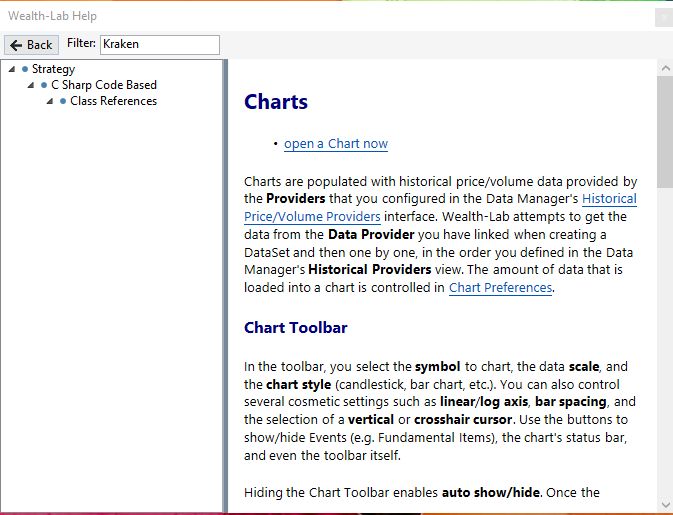Select the C Sharp Code Based topic

click(104, 85)
